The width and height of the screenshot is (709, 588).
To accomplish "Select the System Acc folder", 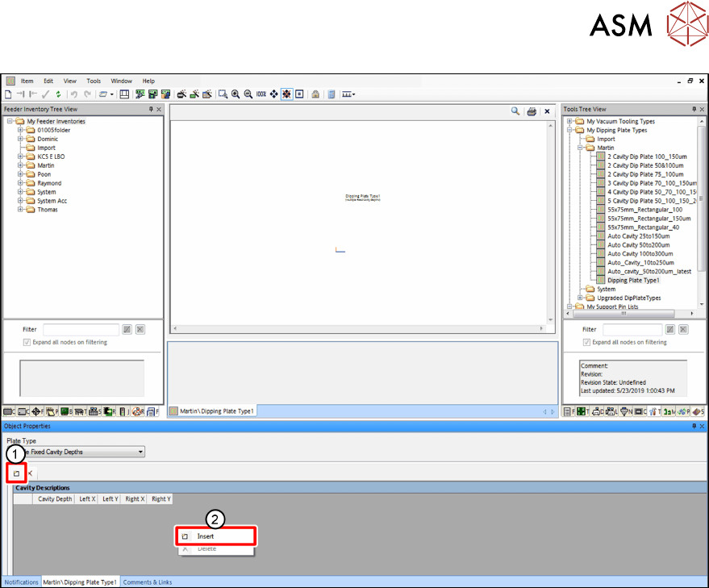I will [52, 201].
